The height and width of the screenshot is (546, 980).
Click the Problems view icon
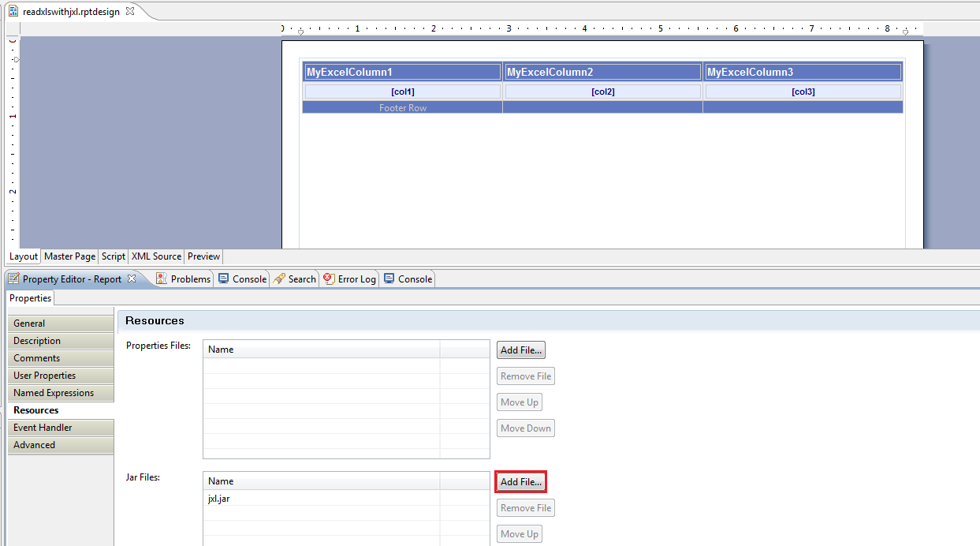(x=162, y=279)
